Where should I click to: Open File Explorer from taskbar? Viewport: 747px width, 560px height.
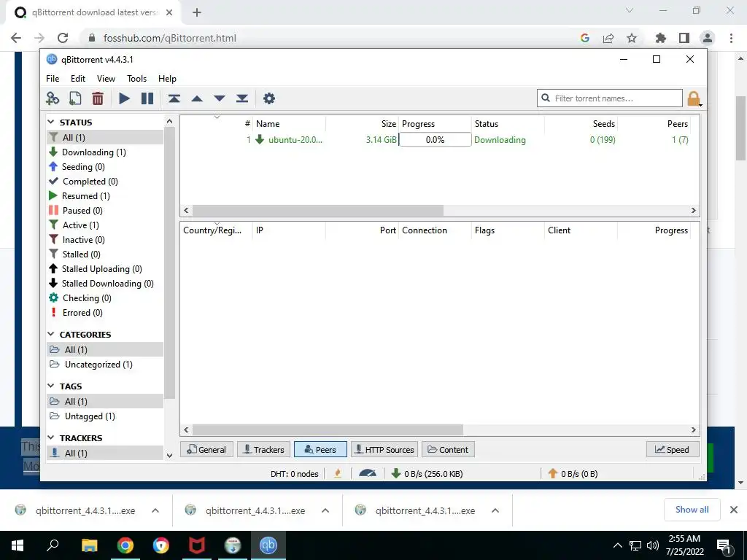pos(89,545)
